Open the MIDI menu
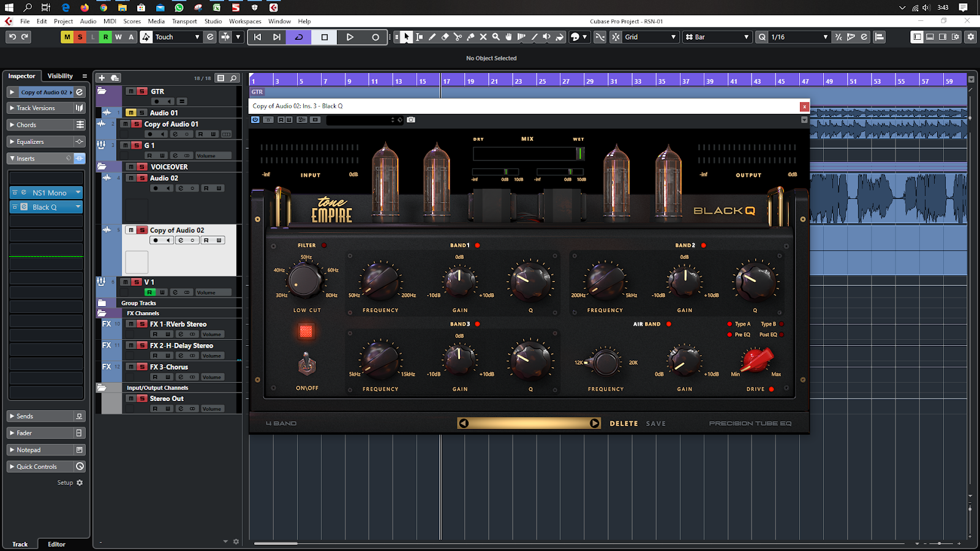This screenshot has width=980, height=551. click(x=110, y=21)
